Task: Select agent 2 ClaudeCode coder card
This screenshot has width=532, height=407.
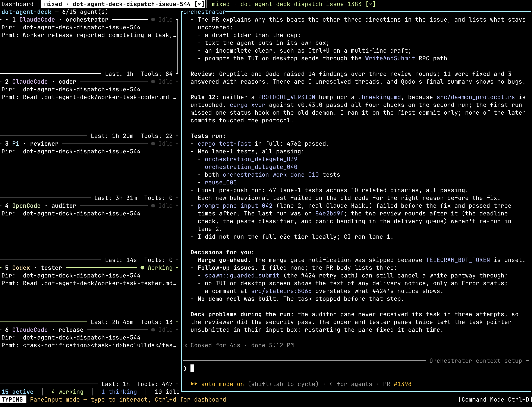Action: coord(89,109)
